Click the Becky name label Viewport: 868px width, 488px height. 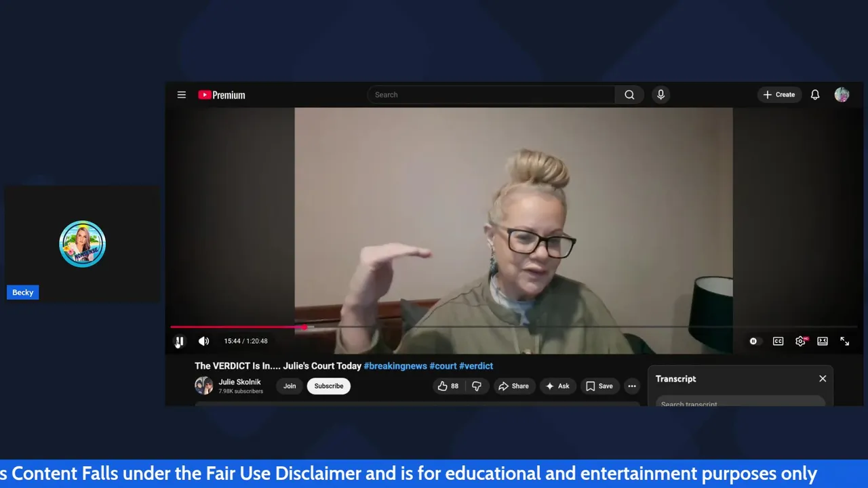(x=22, y=292)
